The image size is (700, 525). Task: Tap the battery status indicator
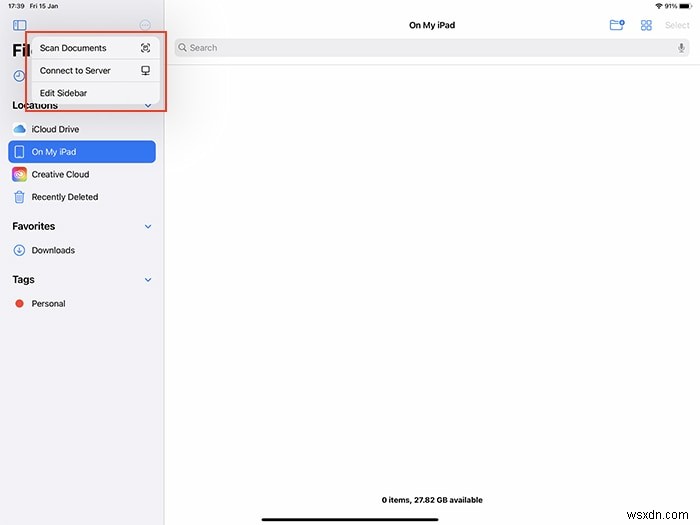(x=685, y=6)
